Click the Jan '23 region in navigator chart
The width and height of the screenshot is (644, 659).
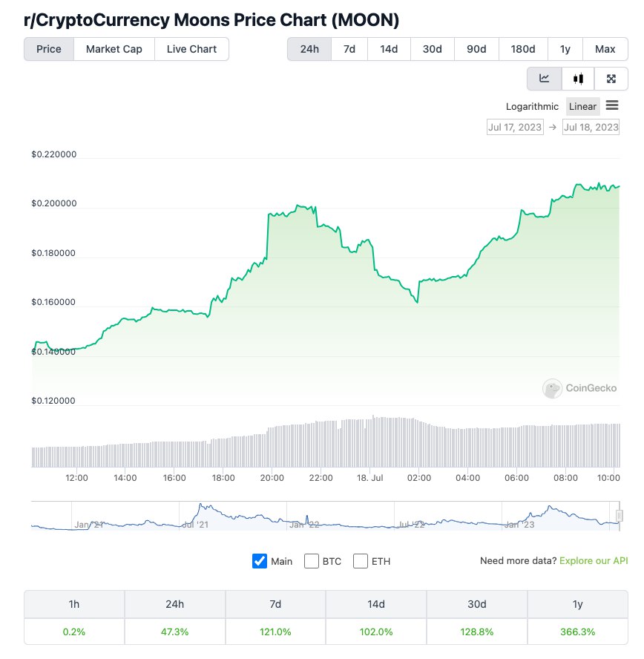point(519,524)
